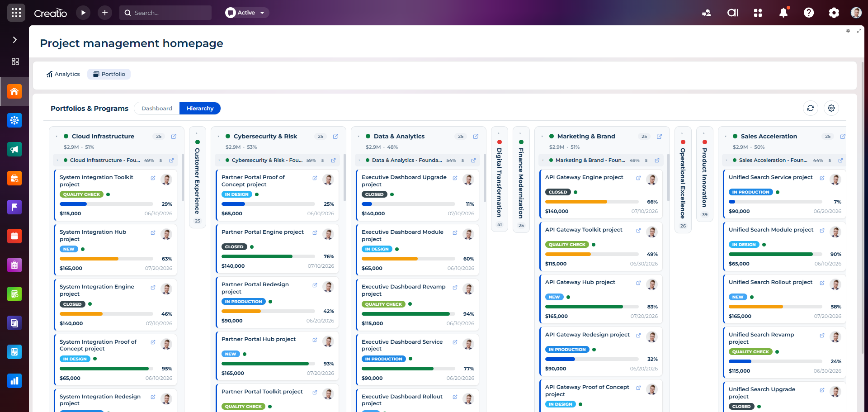Refresh the Portfolios & Programs widget
The height and width of the screenshot is (412, 868).
[811, 108]
